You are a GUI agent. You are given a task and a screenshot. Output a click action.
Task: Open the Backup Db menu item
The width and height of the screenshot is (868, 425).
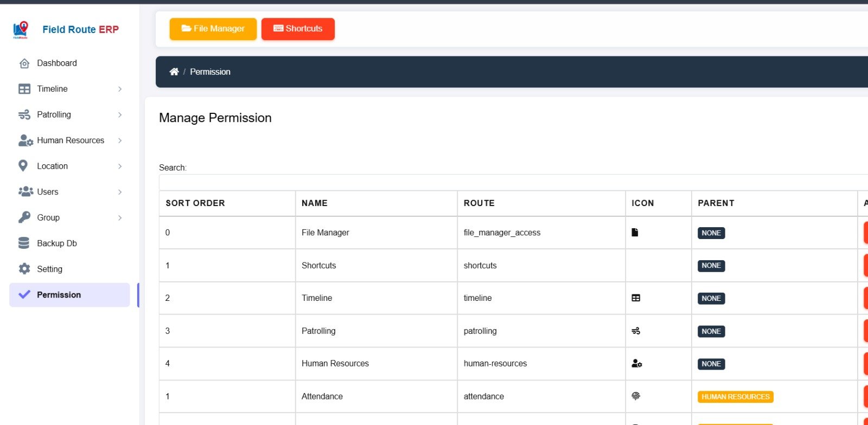(x=69, y=243)
